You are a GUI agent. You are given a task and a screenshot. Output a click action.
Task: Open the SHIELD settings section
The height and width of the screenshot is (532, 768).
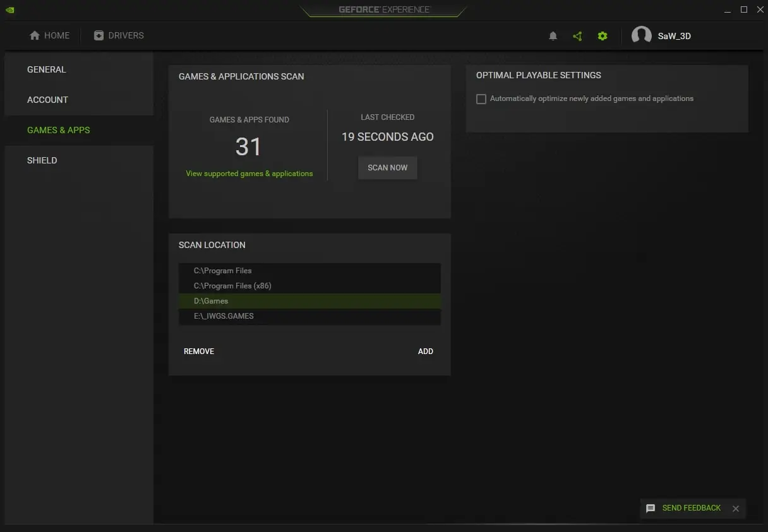79,160
